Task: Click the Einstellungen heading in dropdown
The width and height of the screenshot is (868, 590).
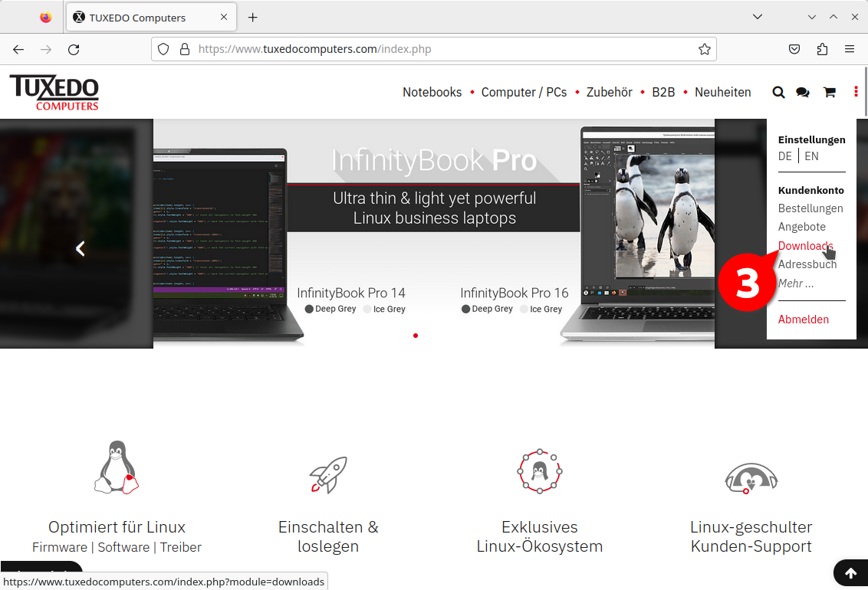Action: [811, 140]
